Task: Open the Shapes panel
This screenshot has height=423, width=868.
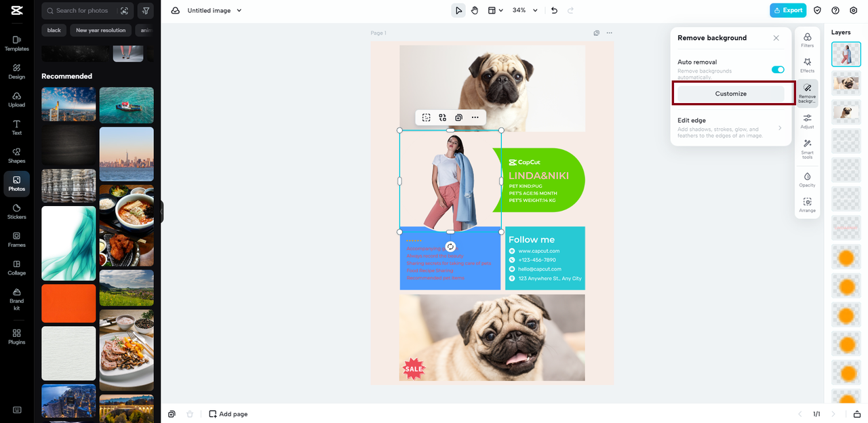Action: pyautogui.click(x=16, y=156)
